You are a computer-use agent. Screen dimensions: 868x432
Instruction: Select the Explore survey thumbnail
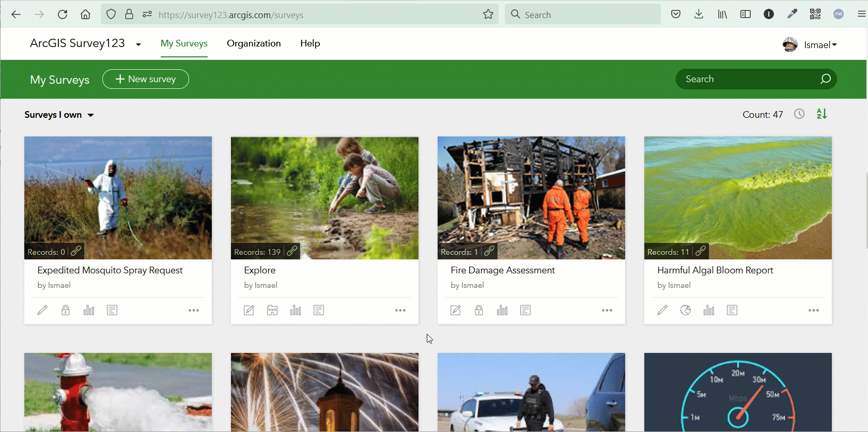324,198
